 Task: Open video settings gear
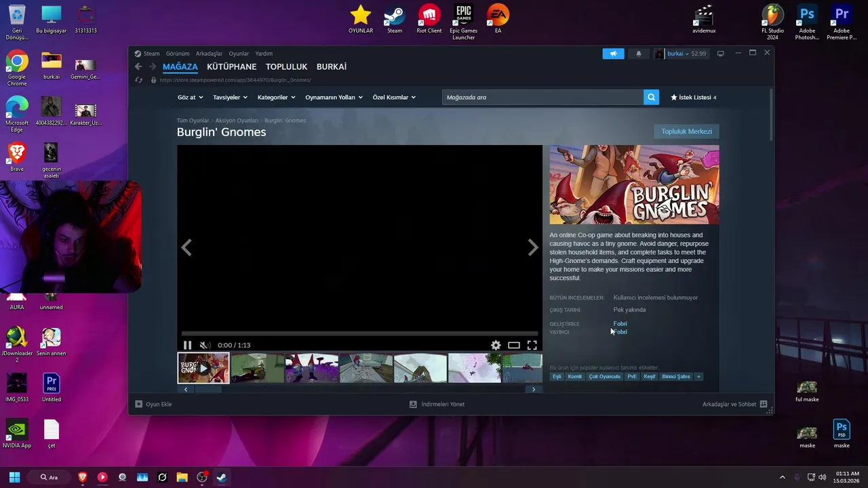click(x=496, y=345)
